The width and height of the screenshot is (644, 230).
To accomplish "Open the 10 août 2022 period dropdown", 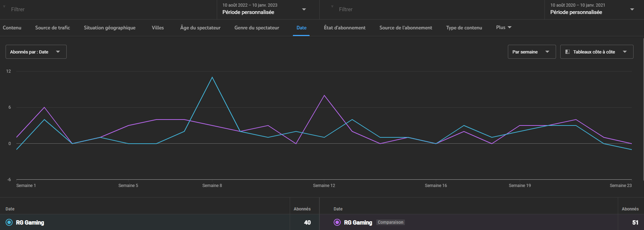I will [268, 9].
